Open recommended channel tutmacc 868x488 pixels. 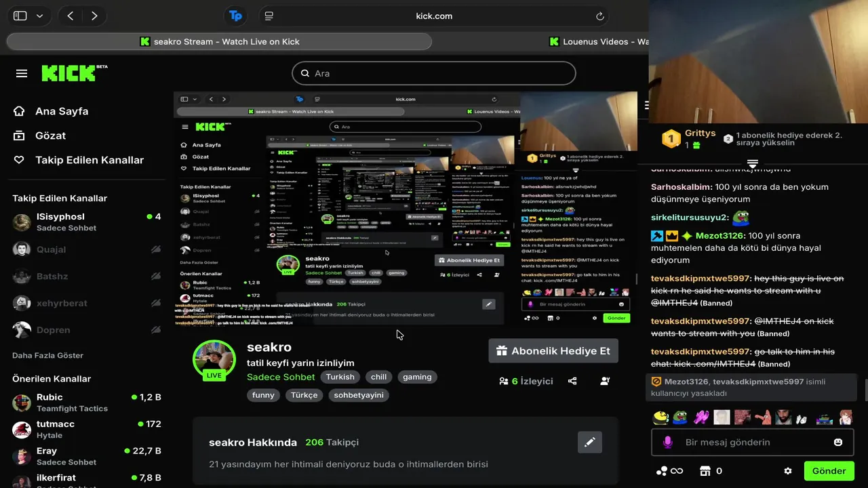point(87,429)
